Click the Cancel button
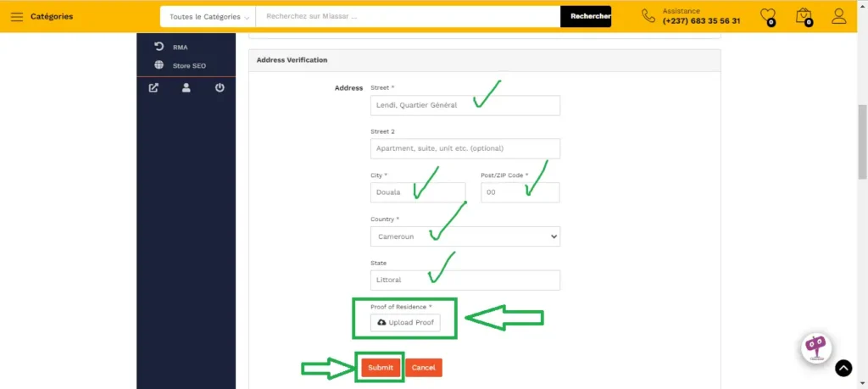The height and width of the screenshot is (389, 868). 423,368
